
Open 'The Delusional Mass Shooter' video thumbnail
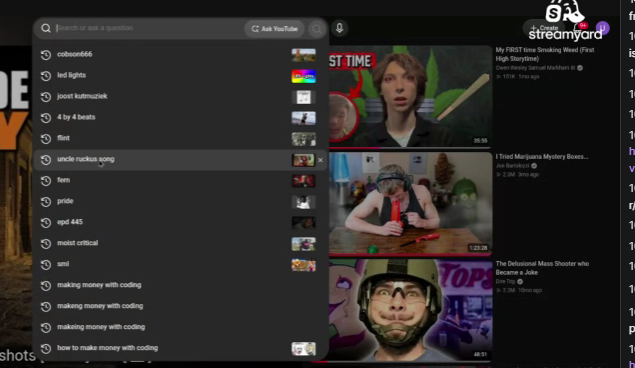tap(410, 310)
